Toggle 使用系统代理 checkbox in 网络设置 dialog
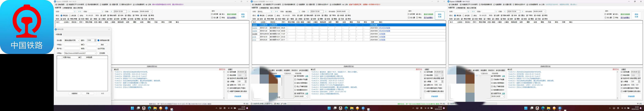Viewport: 644px width, 111px height. point(98,40)
